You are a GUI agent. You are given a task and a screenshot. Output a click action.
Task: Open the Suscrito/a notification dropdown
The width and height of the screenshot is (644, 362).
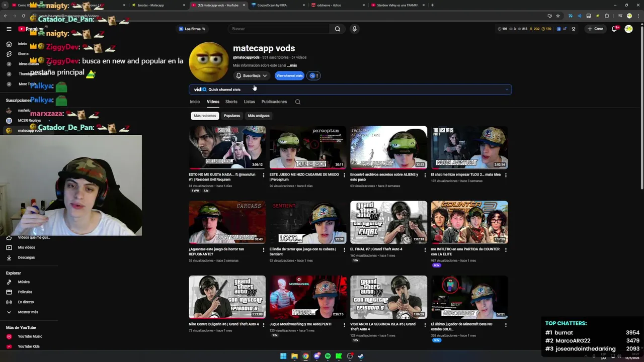pyautogui.click(x=252, y=75)
